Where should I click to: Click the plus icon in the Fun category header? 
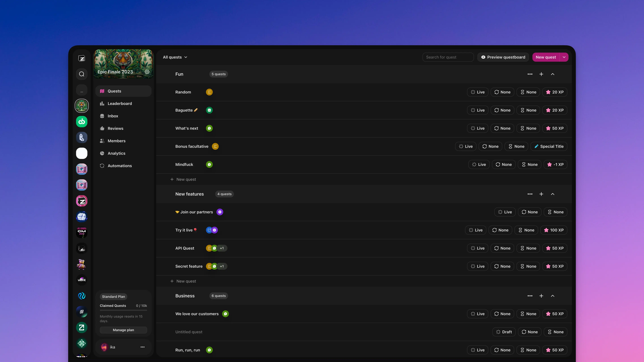(541, 74)
